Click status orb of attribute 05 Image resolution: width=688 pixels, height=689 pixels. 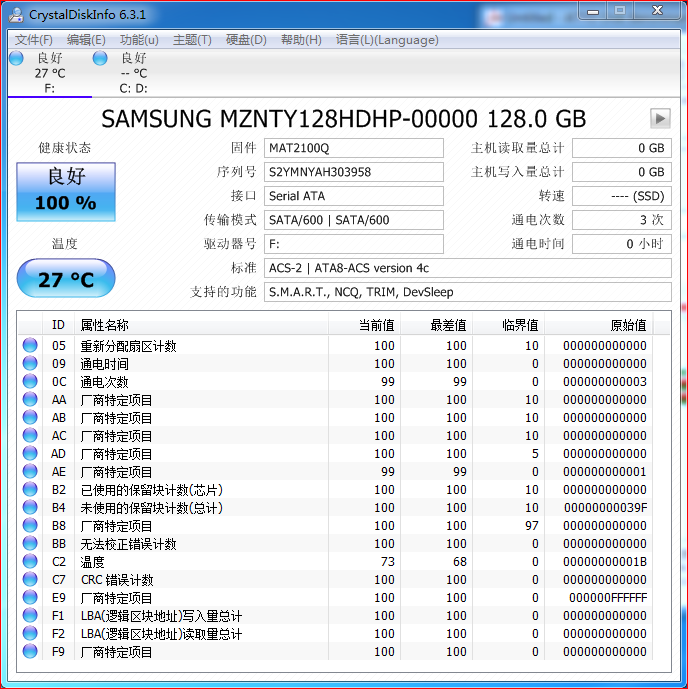[30, 345]
